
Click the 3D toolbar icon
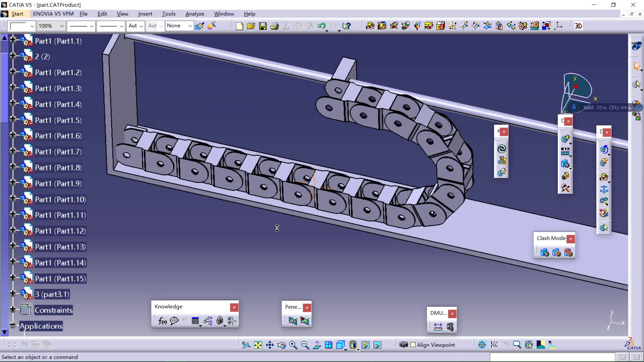(578, 26)
